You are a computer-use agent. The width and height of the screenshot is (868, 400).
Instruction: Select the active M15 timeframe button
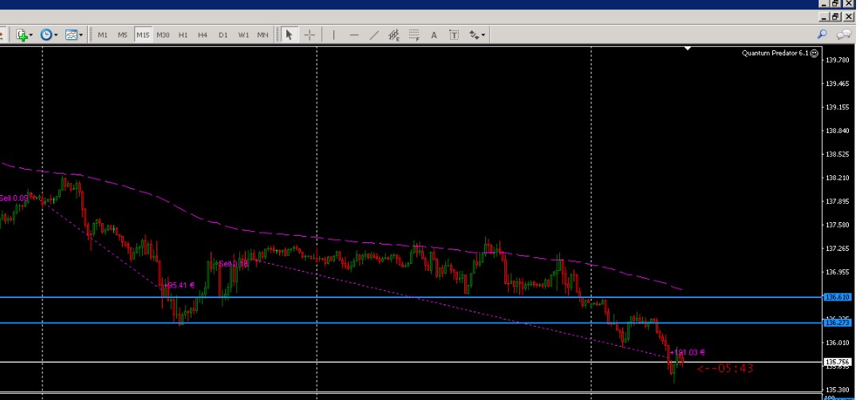[x=143, y=35]
